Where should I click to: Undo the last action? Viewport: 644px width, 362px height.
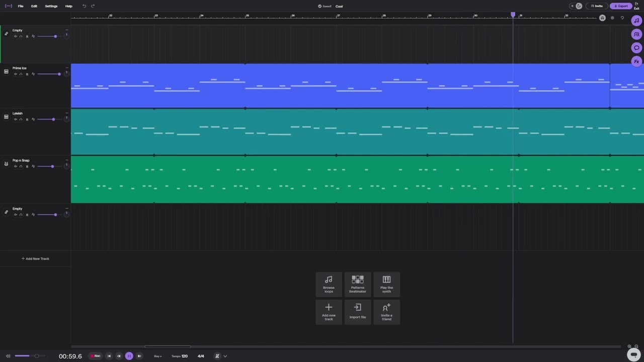coord(84,6)
